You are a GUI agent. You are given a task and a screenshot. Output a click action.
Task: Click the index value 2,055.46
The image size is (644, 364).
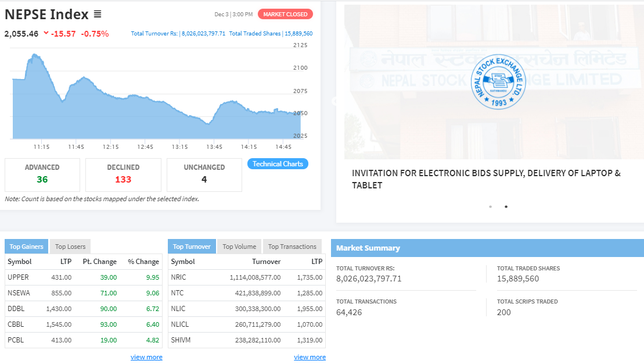click(21, 34)
